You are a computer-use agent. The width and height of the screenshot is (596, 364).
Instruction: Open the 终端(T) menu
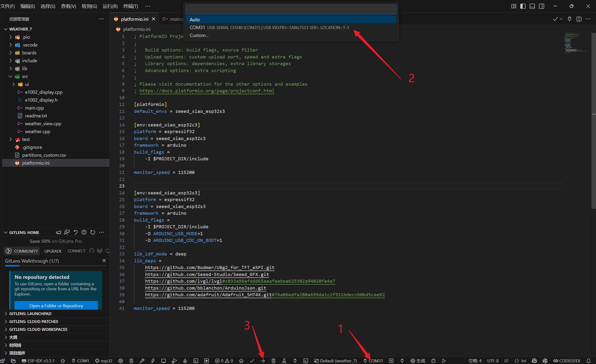click(x=131, y=6)
